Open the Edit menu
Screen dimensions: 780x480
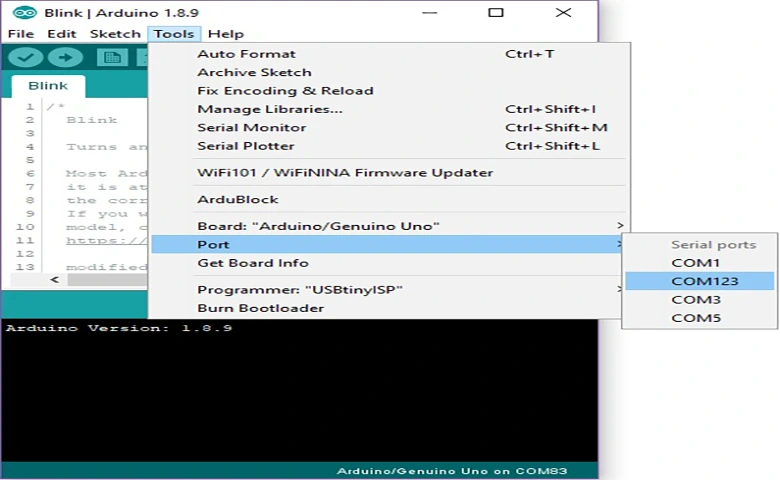point(62,34)
